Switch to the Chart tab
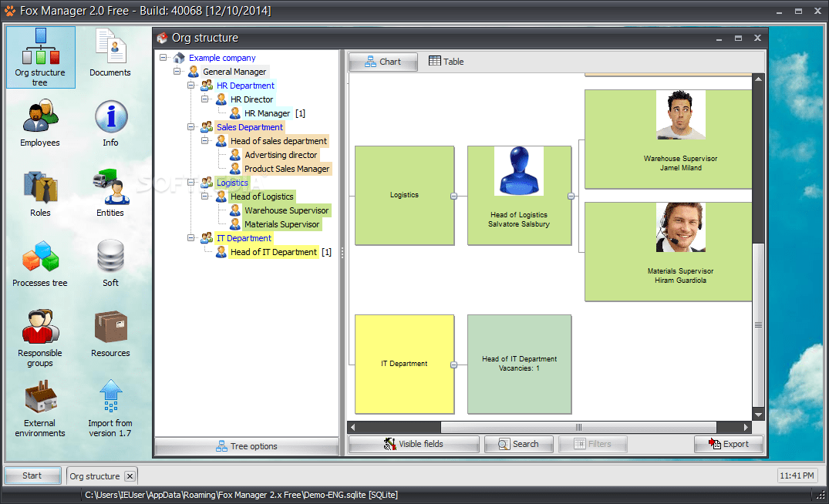This screenshot has height=504, width=829. tap(382, 61)
